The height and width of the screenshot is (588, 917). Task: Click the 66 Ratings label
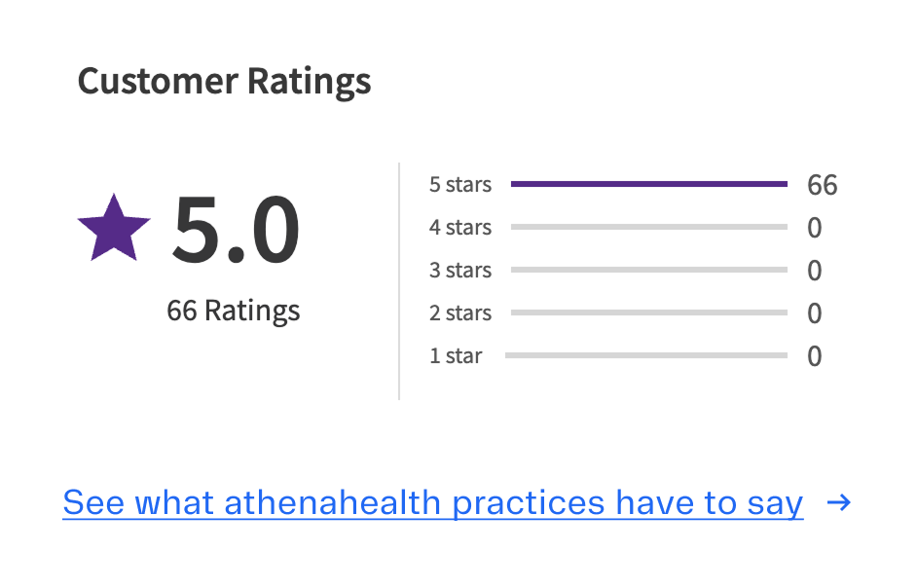tap(233, 310)
